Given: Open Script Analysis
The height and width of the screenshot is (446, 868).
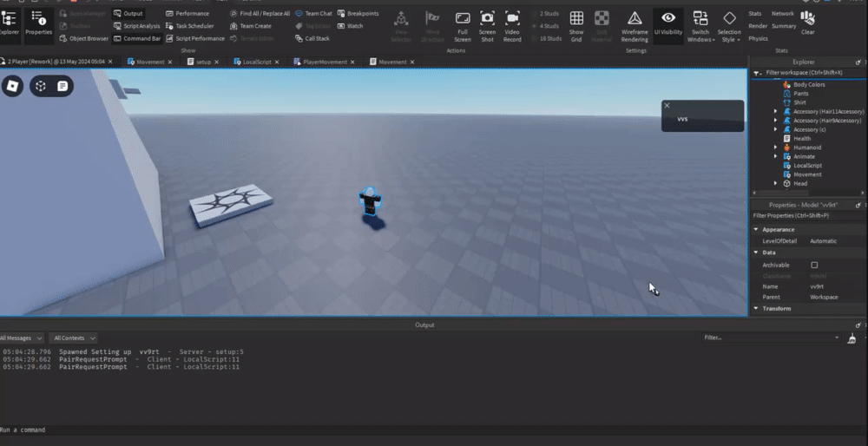Looking at the screenshot, I should point(137,26).
